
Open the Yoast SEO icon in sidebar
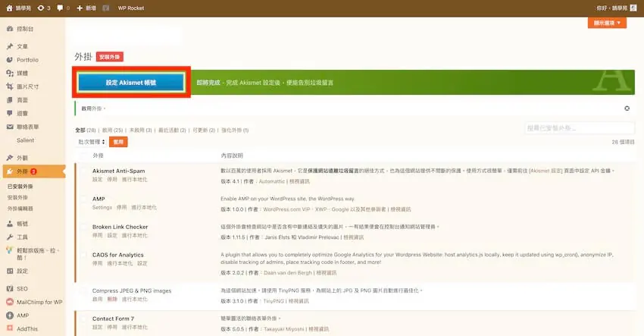10,289
